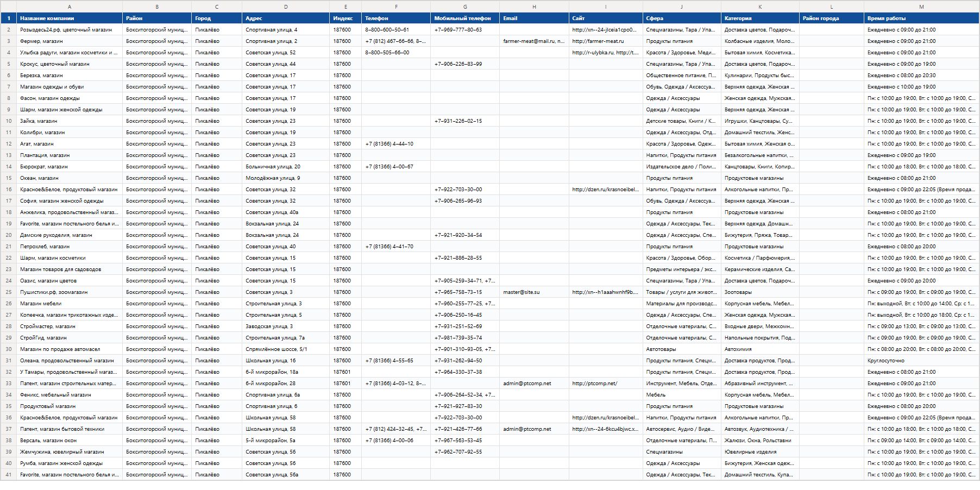
Task: Click address '5-й микрорайон, 5а'
Action: (x=286, y=441)
